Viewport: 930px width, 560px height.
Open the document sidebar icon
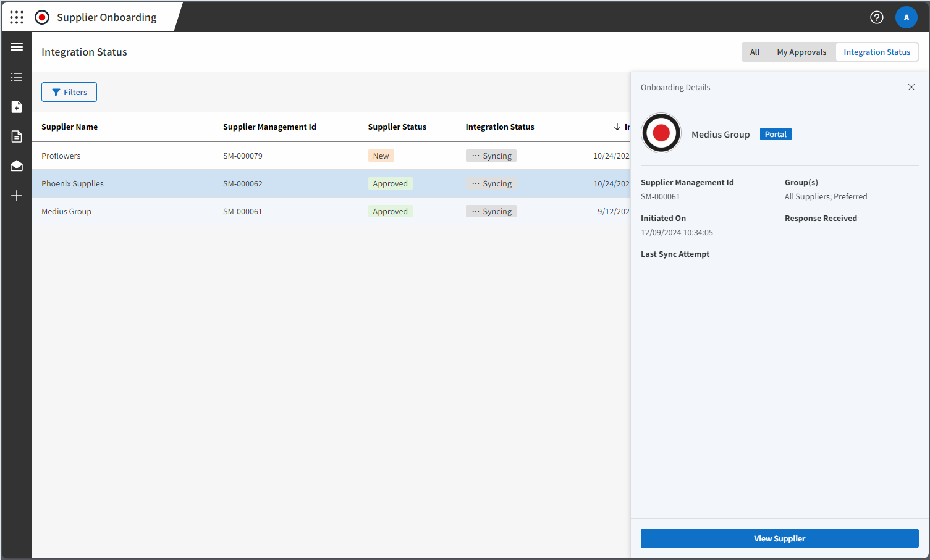[16, 136]
